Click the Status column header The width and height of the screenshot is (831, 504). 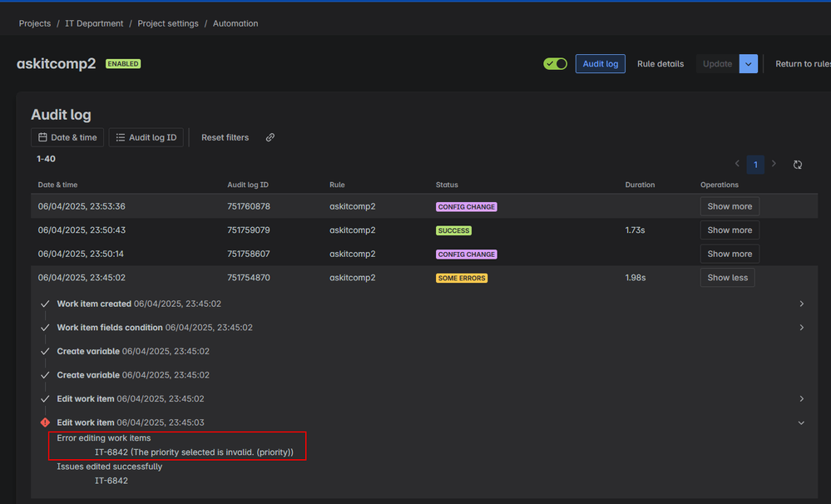pos(447,185)
